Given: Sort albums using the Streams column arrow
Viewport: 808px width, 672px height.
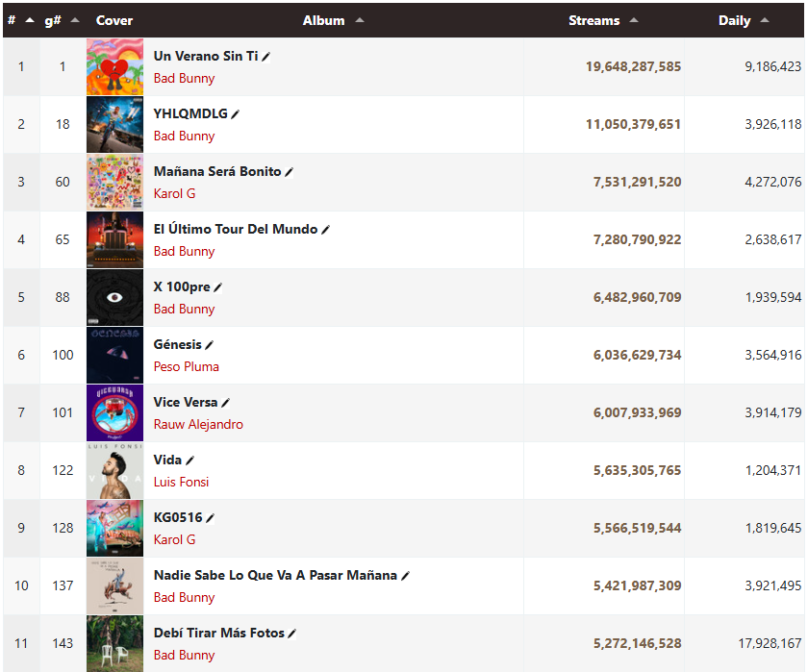Looking at the screenshot, I should coord(634,20).
